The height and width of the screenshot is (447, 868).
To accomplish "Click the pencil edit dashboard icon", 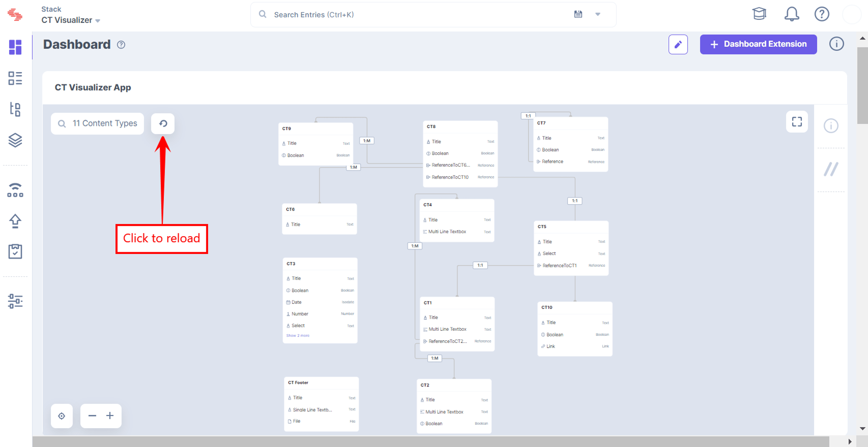I will pyautogui.click(x=678, y=44).
